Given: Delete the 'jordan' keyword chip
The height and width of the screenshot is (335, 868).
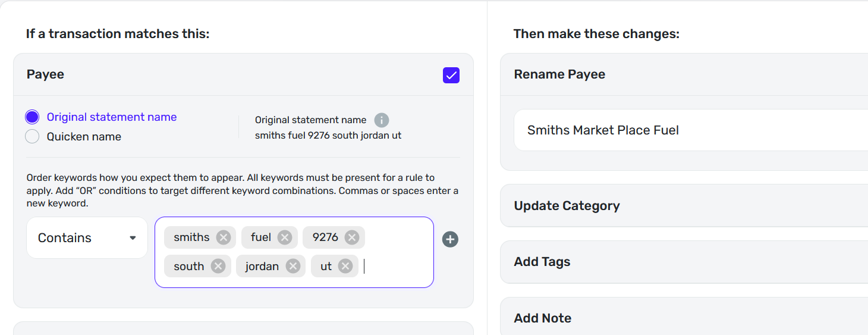Looking at the screenshot, I should (x=293, y=266).
